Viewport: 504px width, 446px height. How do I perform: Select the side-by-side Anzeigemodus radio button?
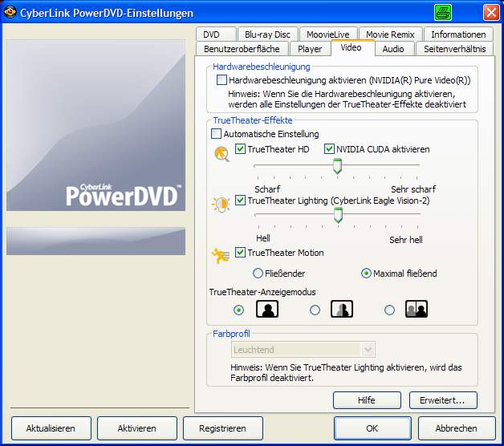pyautogui.click(x=389, y=310)
